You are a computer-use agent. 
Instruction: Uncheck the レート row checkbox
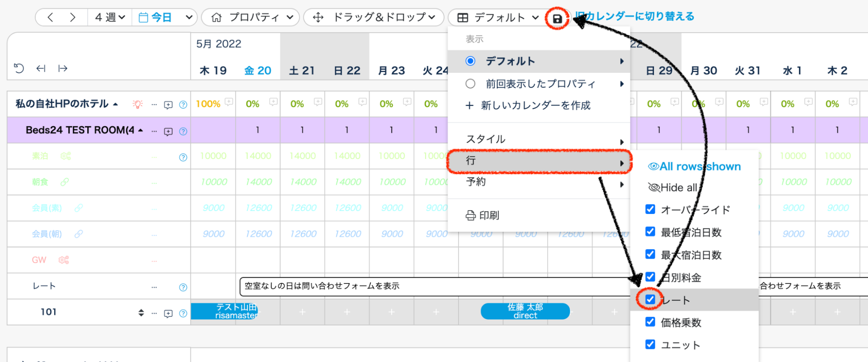point(650,299)
